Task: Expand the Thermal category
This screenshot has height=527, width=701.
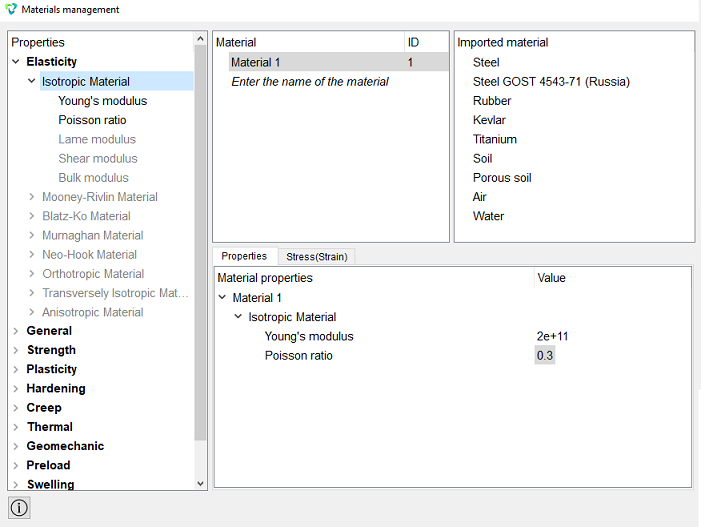Action: click(16, 427)
